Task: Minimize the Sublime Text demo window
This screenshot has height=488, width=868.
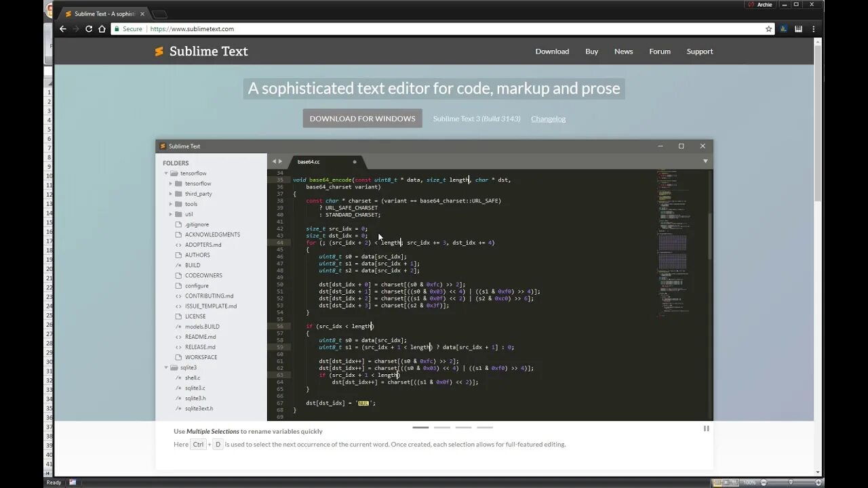Action: 660,146
